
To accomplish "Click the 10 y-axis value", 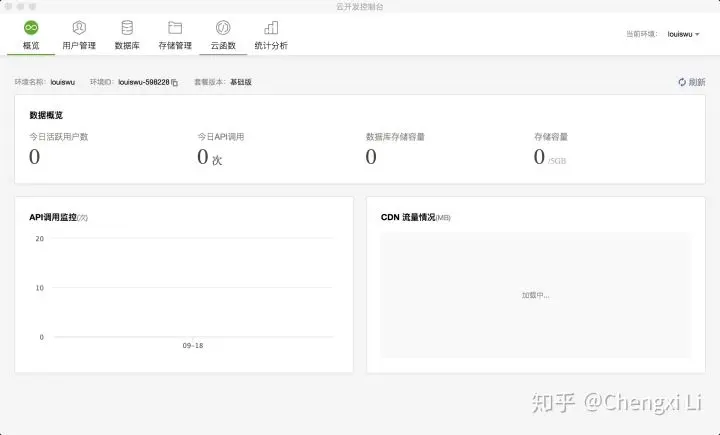I will pos(40,288).
